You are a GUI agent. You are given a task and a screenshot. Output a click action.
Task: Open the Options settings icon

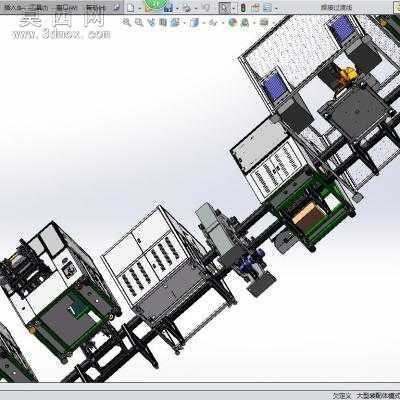pyautogui.click(x=267, y=8)
